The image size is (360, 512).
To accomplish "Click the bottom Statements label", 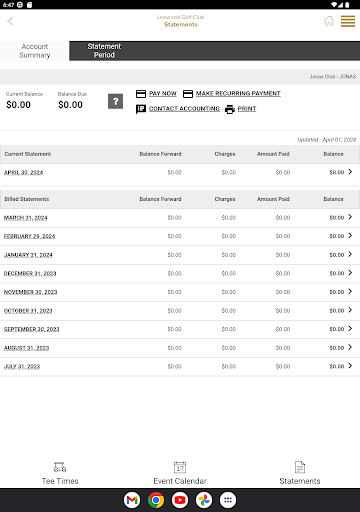I will [300, 481].
